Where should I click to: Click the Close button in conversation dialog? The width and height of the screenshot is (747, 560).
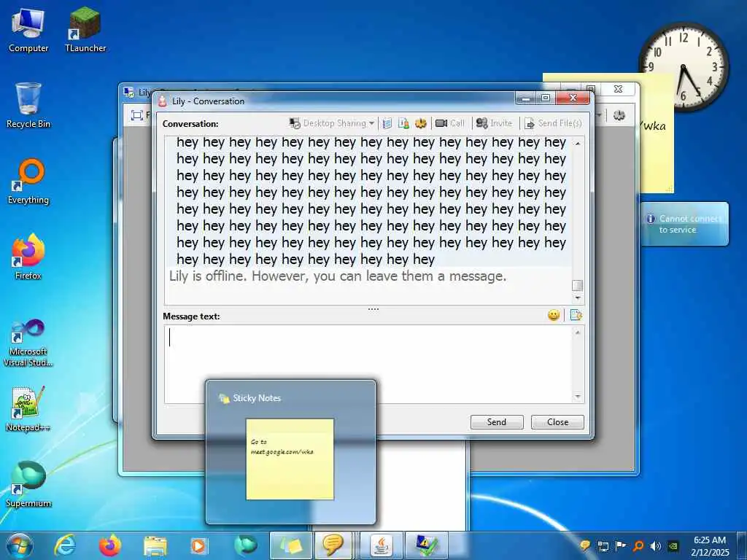(557, 422)
